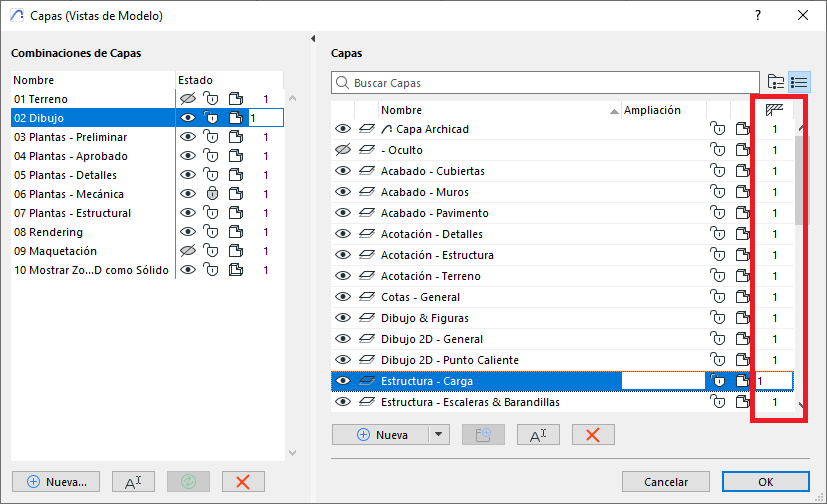Viewport: 827px width, 504px height.
Task: Rename the selected layer combination
Action: pyautogui.click(x=133, y=481)
